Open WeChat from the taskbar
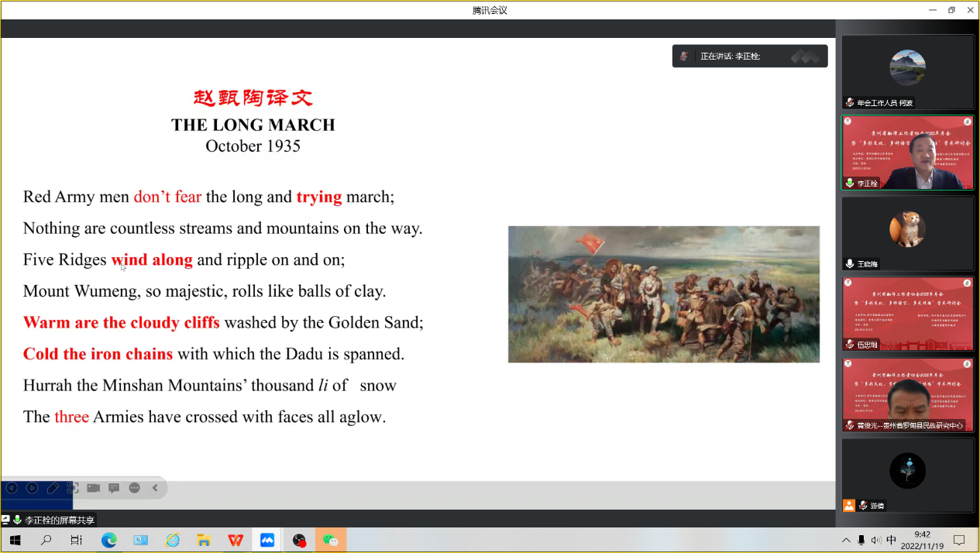Image resolution: width=980 pixels, height=553 pixels. [331, 541]
